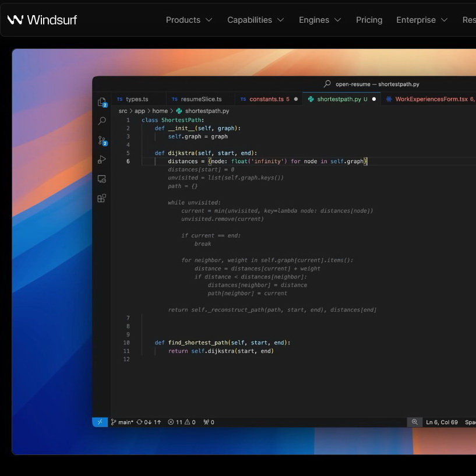The image size is (476, 476).
Task: Click the blue remote window status bar icon
Action: [100, 422]
